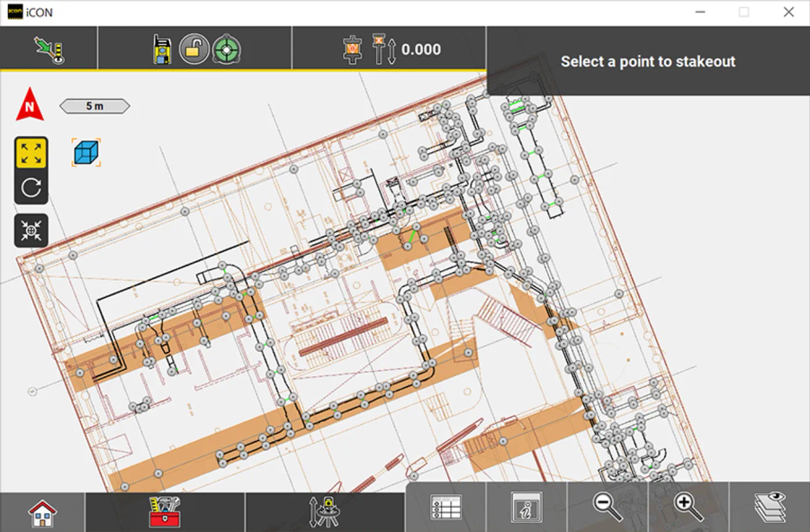Zoom in on the map

pos(688,507)
